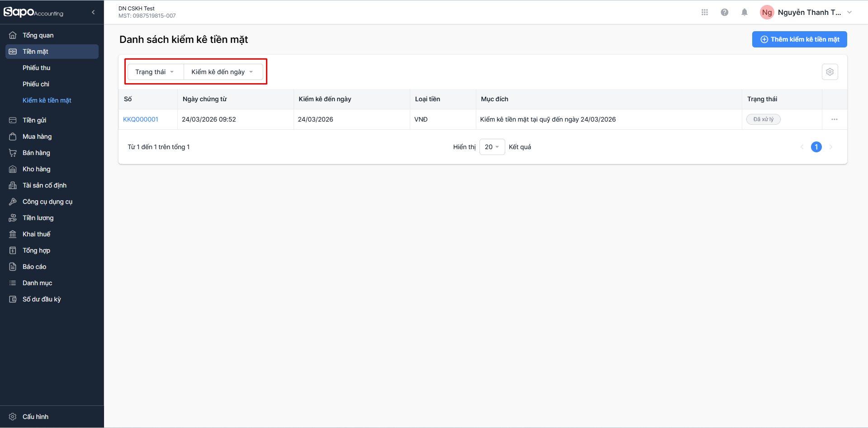The height and width of the screenshot is (428, 868).
Task: Click the user avatar icon
Action: point(767,12)
